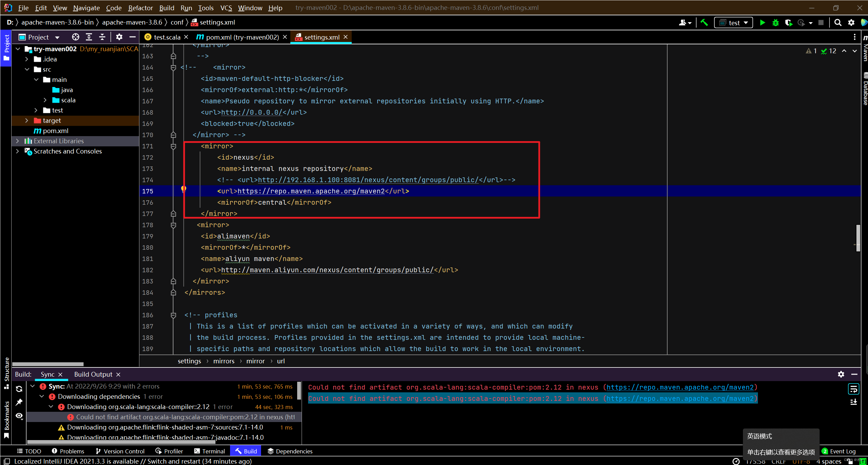This screenshot has width=868, height=465.
Task: Click the Build project hammer icon
Action: (x=704, y=23)
